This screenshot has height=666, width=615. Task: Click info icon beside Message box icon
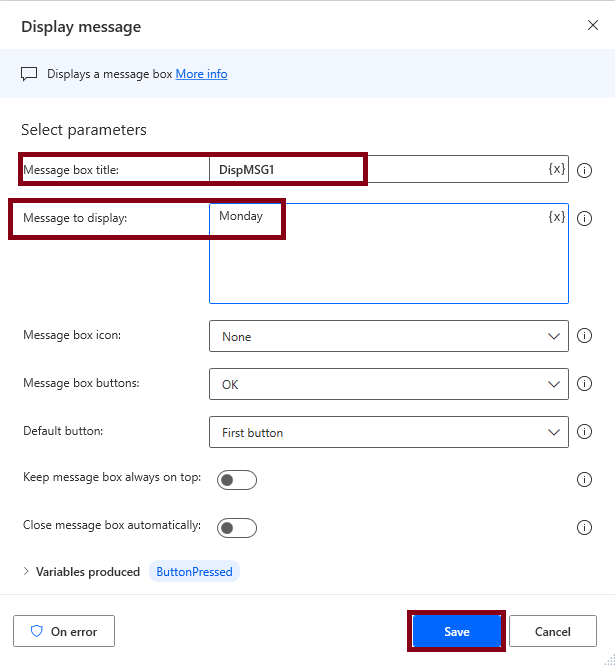coord(585,337)
